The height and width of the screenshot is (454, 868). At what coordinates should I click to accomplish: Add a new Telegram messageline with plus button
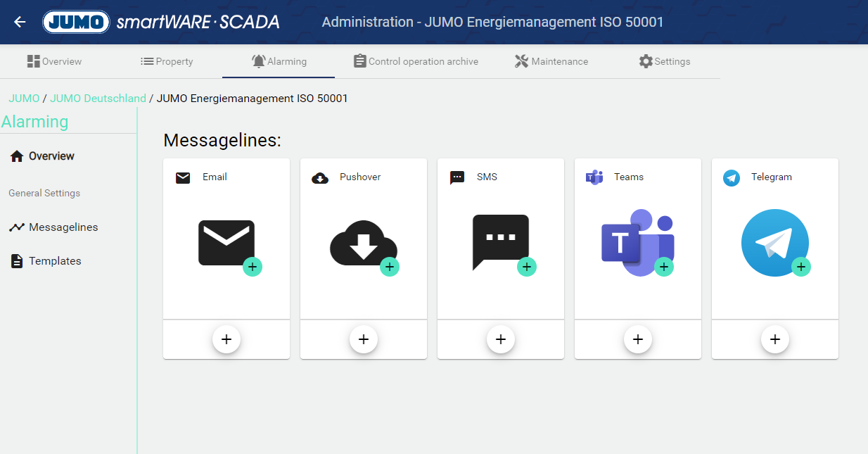pos(775,339)
